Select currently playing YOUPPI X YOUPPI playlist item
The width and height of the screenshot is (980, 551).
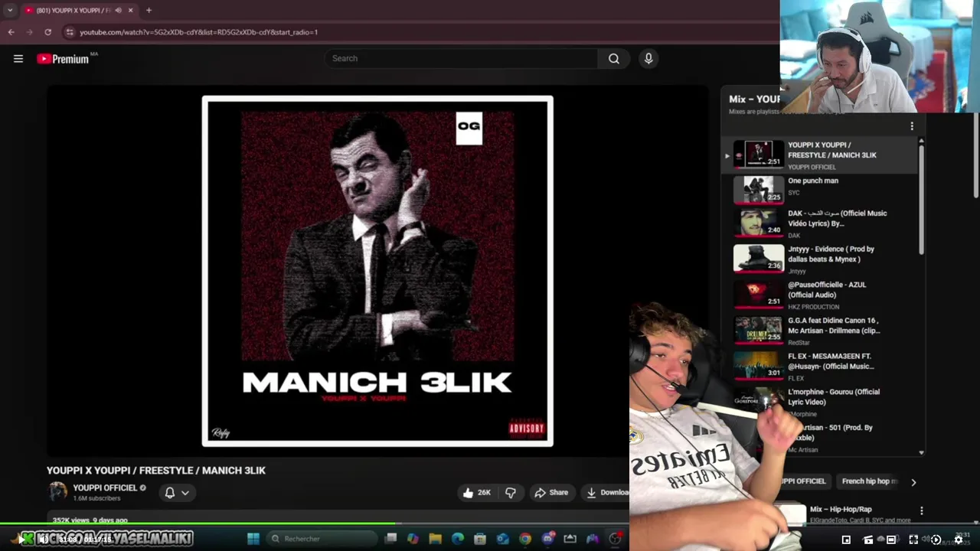tap(819, 155)
